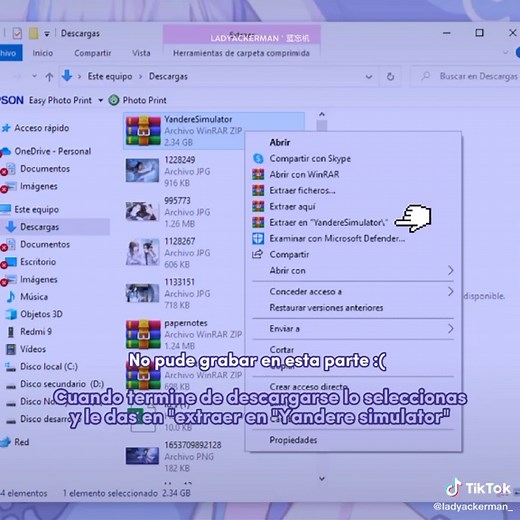
Task: Open Escritorio in sidebar
Action: click(38, 262)
